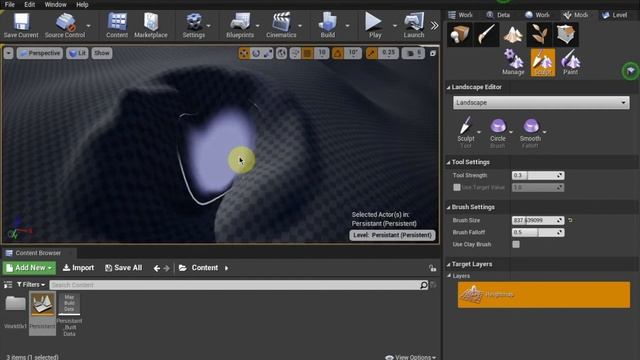
Task: Open the File menu
Action: click(x=10, y=4)
